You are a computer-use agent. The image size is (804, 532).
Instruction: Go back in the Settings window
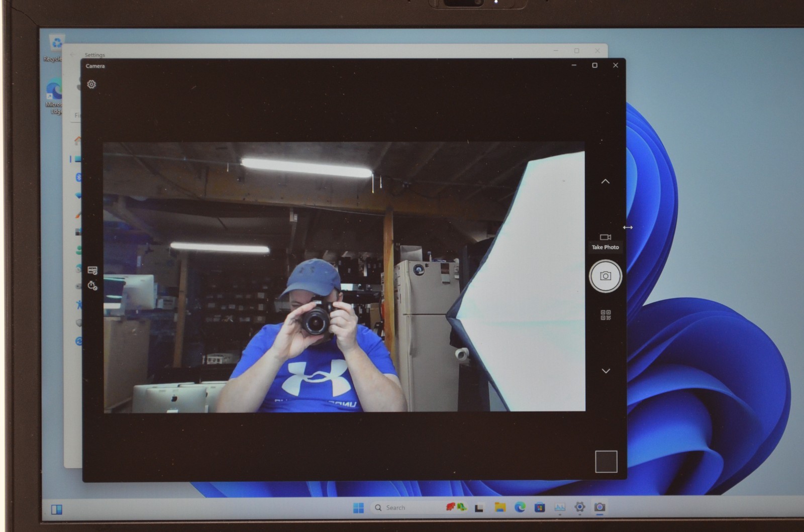click(x=73, y=55)
